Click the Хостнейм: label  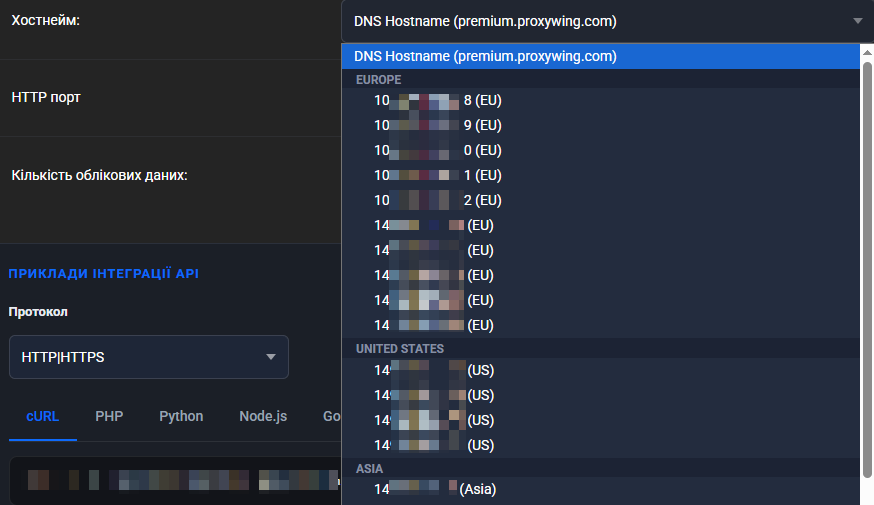click(46, 21)
